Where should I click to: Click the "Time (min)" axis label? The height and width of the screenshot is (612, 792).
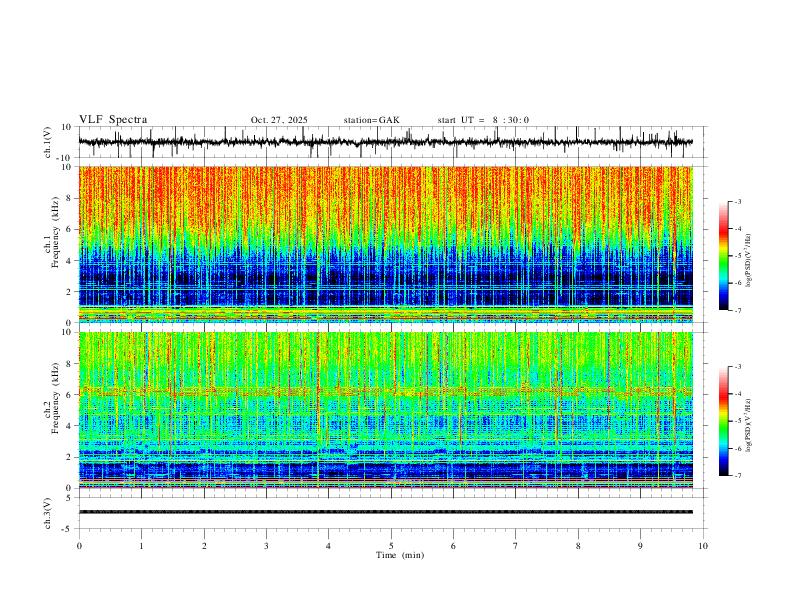point(400,555)
